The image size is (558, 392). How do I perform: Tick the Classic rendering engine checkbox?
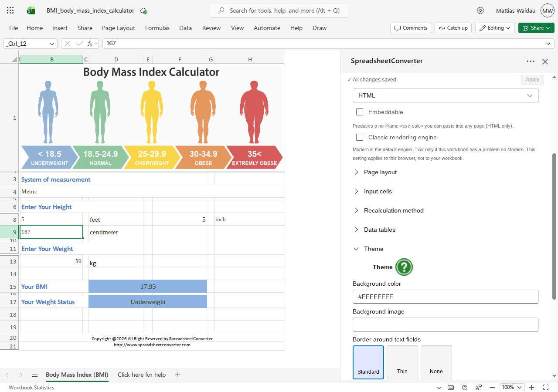point(360,137)
